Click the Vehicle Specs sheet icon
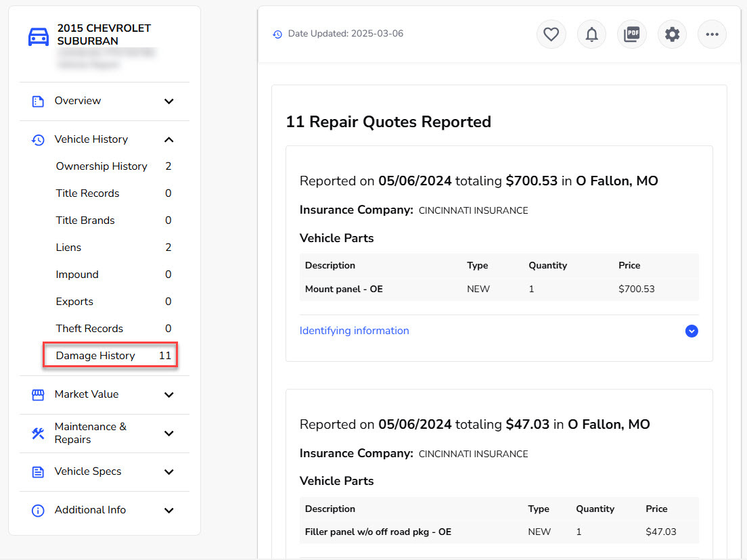This screenshot has width=747, height=560. click(x=38, y=472)
